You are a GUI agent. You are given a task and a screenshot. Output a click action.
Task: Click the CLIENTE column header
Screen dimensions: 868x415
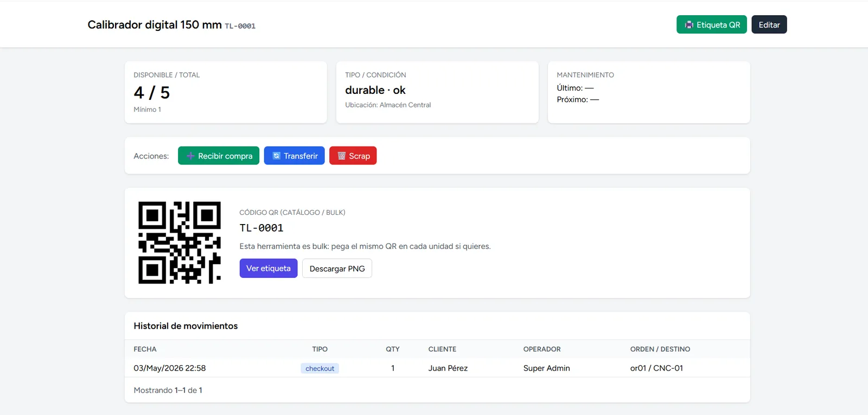coord(442,349)
